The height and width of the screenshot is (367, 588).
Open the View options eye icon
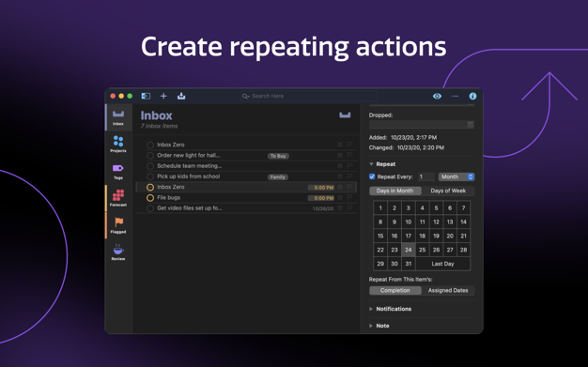point(437,96)
